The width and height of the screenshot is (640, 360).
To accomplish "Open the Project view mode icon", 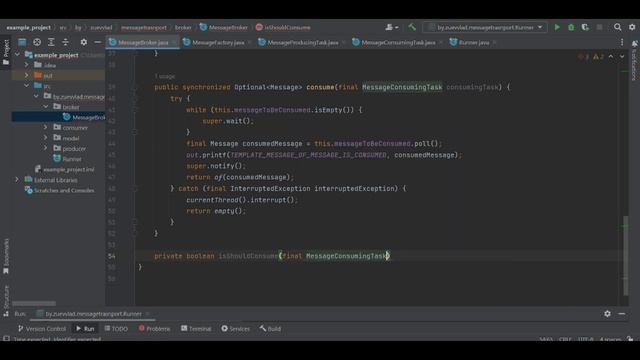I will [22, 42].
